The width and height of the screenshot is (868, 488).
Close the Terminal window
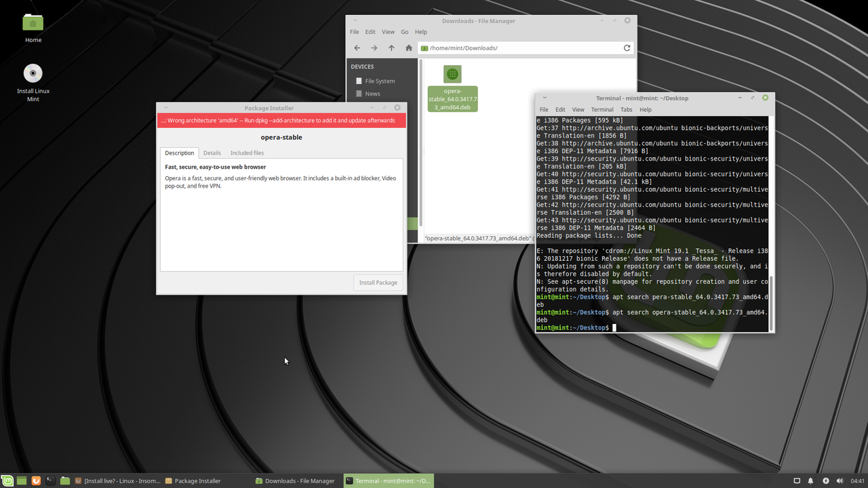coord(765,98)
